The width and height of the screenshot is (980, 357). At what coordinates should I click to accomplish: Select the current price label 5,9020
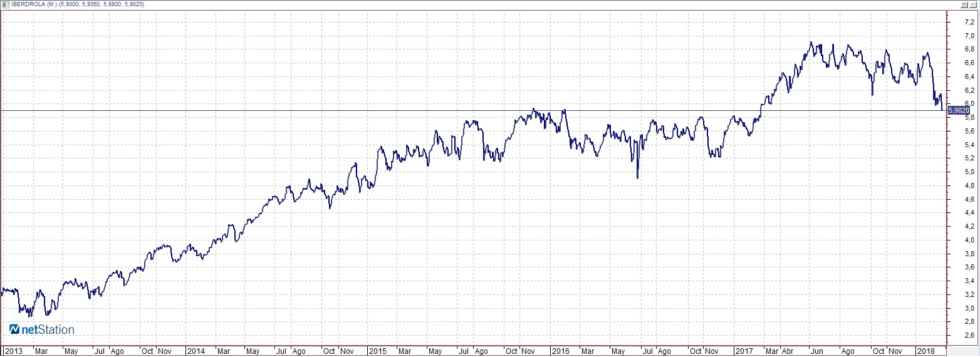tap(959, 110)
